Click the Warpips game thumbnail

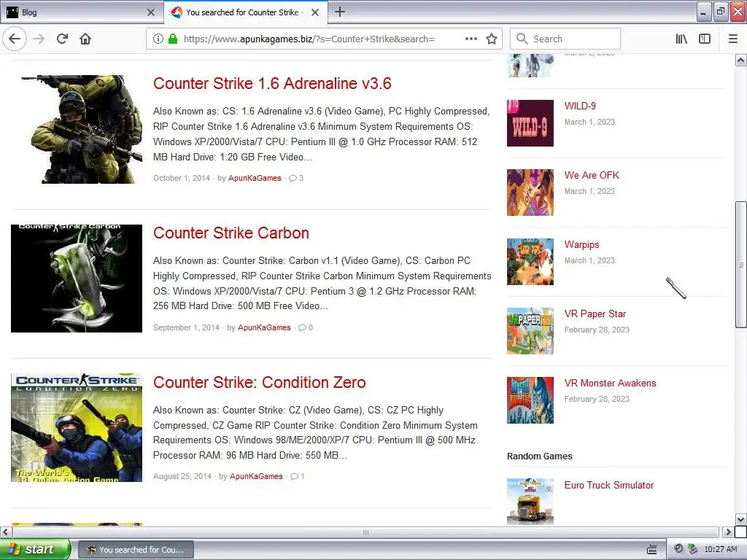coord(530,262)
